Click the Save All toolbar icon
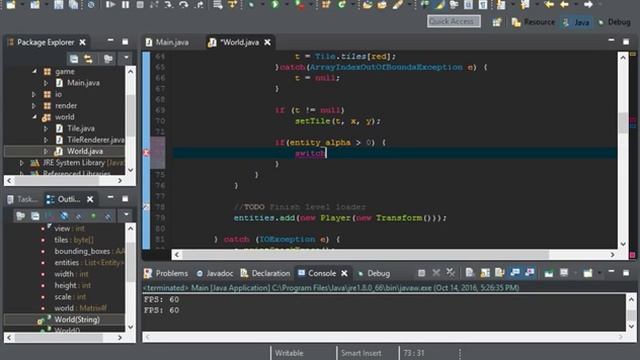The width and height of the screenshot is (640, 360). tap(73, 4)
